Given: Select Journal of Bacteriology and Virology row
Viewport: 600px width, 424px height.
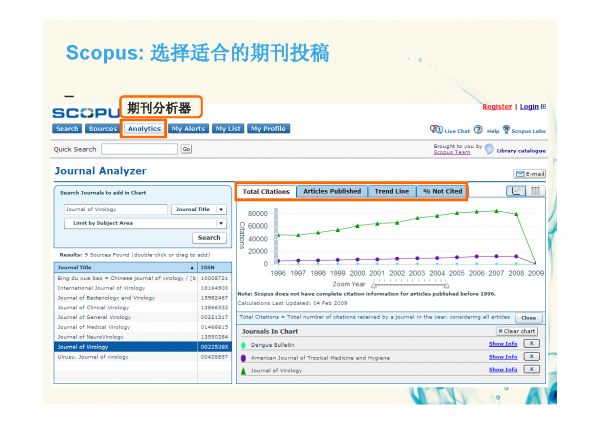Looking at the screenshot, I should [x=143, y=298].
